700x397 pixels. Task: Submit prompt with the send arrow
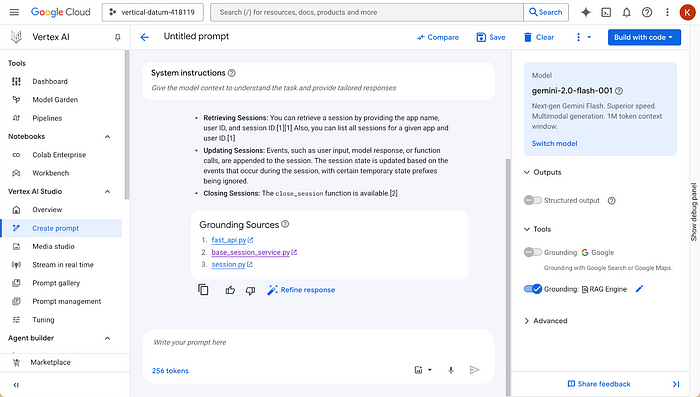pos(474,370)
